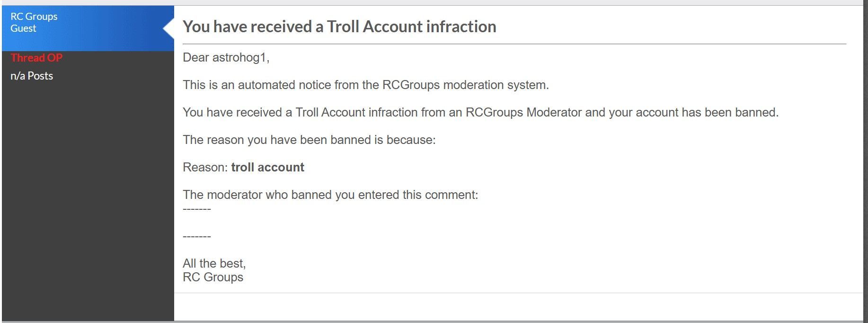Click 'The reason you have been banned' line
Viewport: 868px width, 323px height.
tap(309, 140)
